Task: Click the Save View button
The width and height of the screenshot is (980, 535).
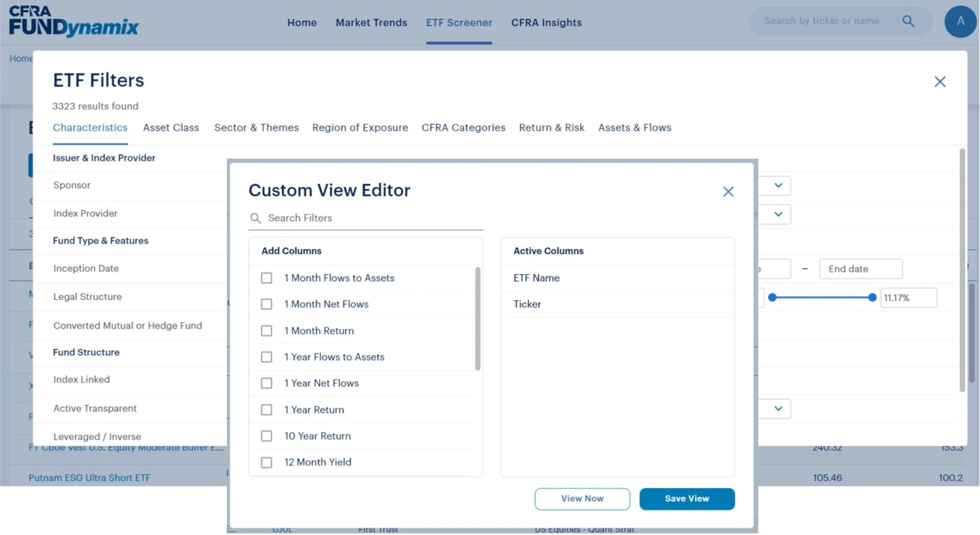Action: [x=687, y=499]
